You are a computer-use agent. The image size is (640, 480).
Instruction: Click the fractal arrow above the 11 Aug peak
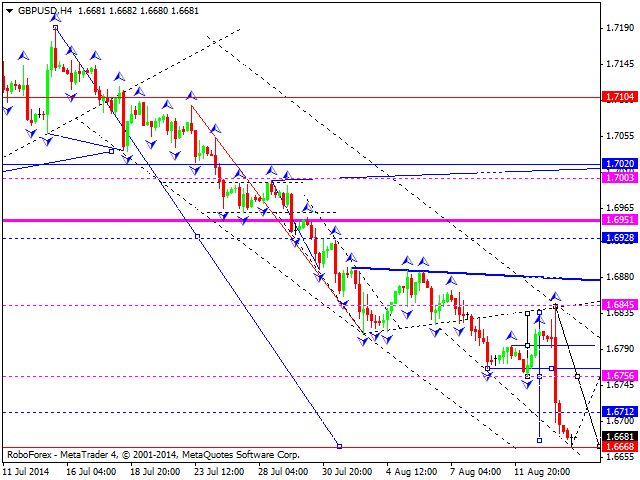coord(556,296)
